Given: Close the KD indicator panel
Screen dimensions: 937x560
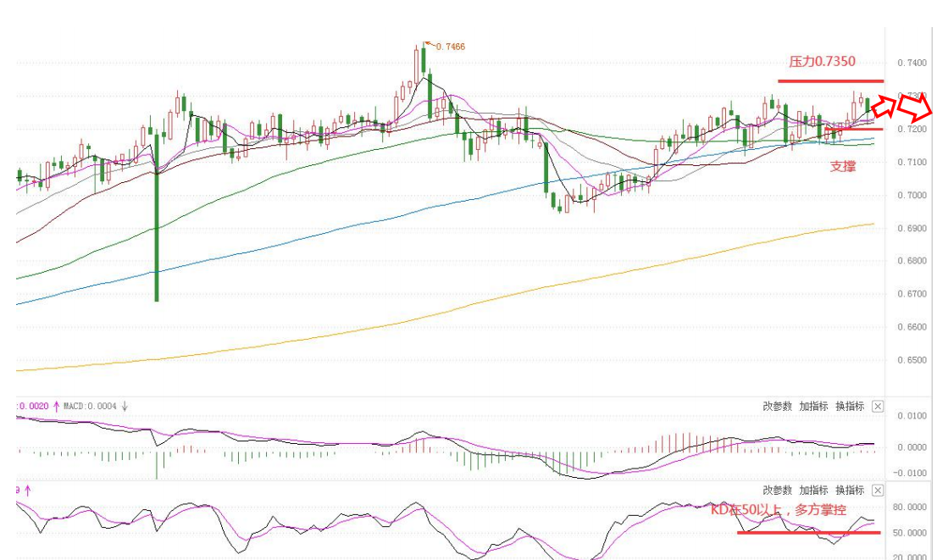Looking at the screenshot, I should 878,491.
